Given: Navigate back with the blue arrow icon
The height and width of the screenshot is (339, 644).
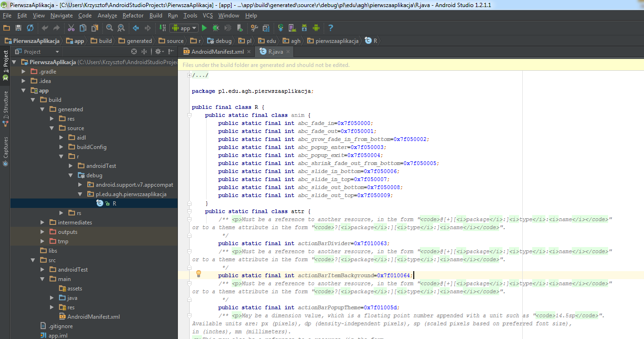Looking at the screenshot, I should point(136,28).
